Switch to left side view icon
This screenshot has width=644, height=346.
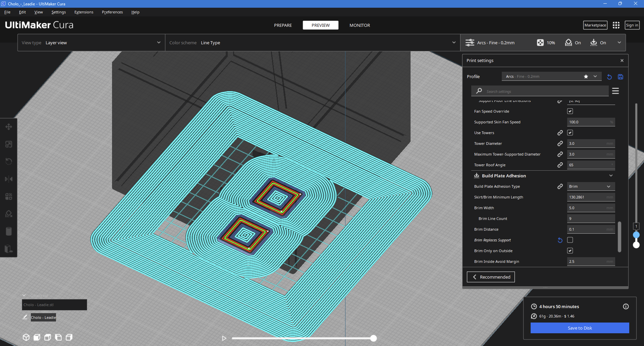click(x=58, y=337)
